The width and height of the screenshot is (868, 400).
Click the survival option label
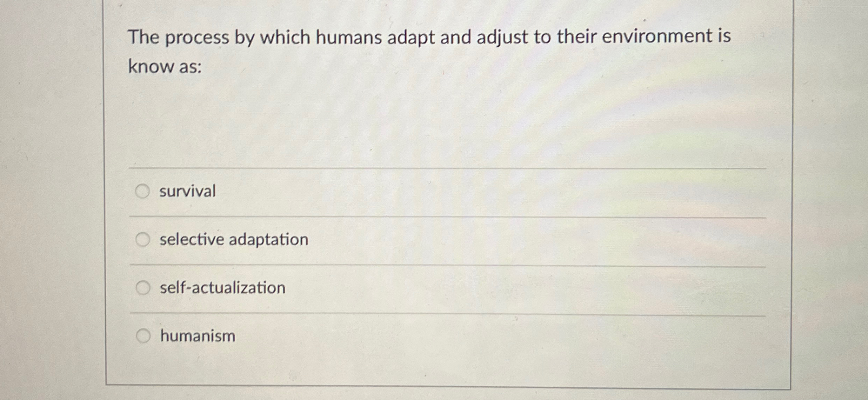(x=187, y=191)
